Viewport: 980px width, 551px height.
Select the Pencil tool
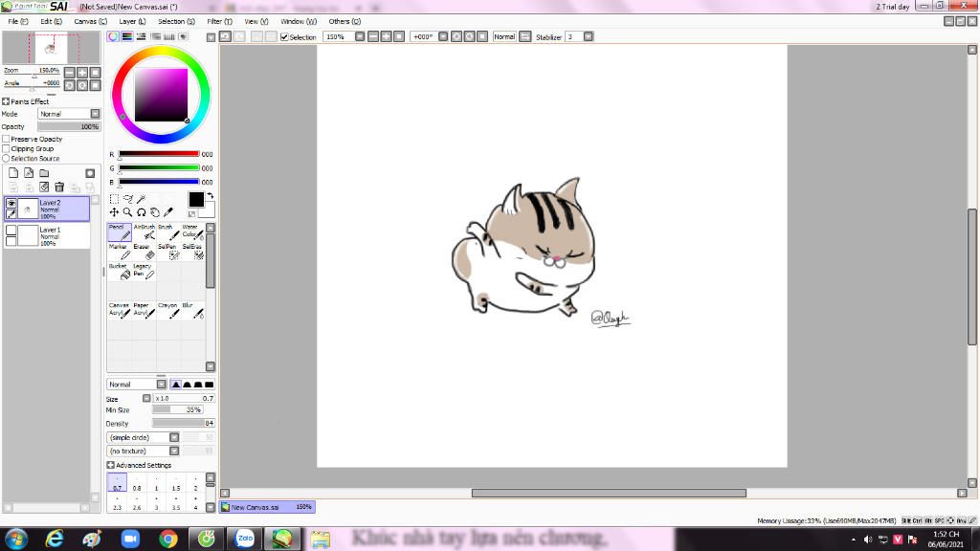pyautogui.click(x=120, y=231)
